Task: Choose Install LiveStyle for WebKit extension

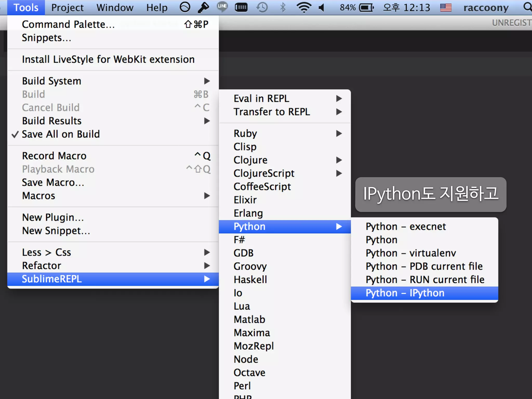Action: [113, 59]
